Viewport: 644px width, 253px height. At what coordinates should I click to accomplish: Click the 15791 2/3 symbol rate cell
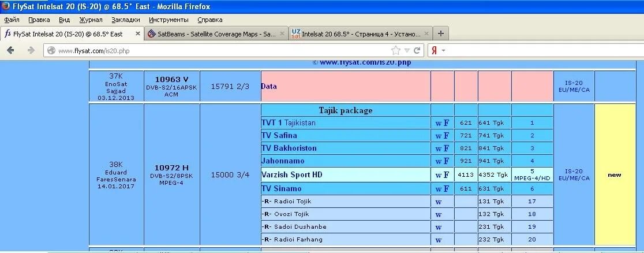point(230,87)
